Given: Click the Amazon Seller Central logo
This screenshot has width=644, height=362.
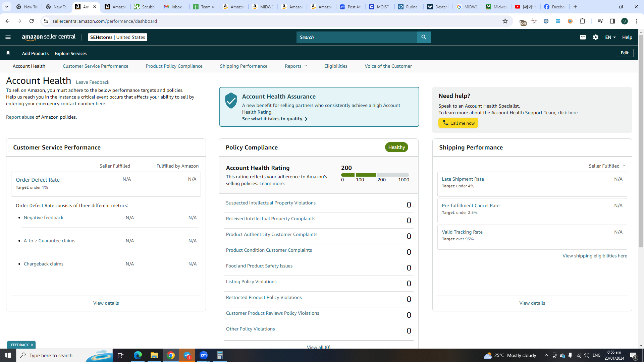Looking at the screenshot, I should [x=49, y=37].
